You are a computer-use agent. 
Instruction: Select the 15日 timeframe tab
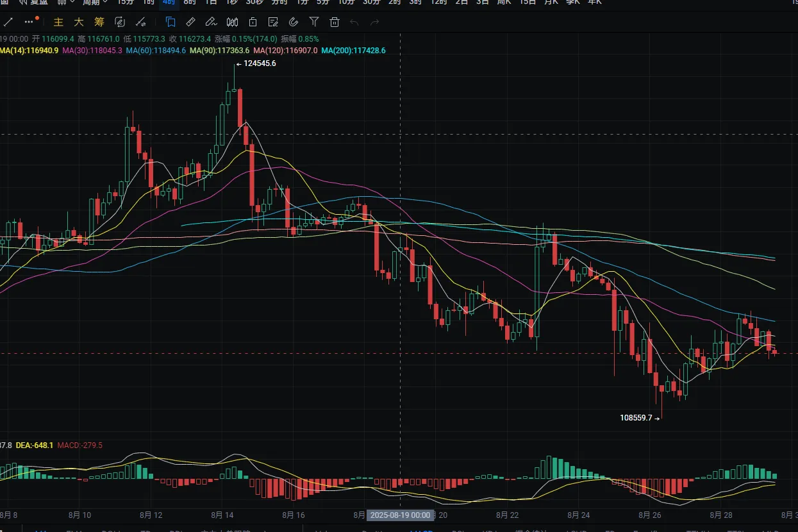(x=528, y=2)
